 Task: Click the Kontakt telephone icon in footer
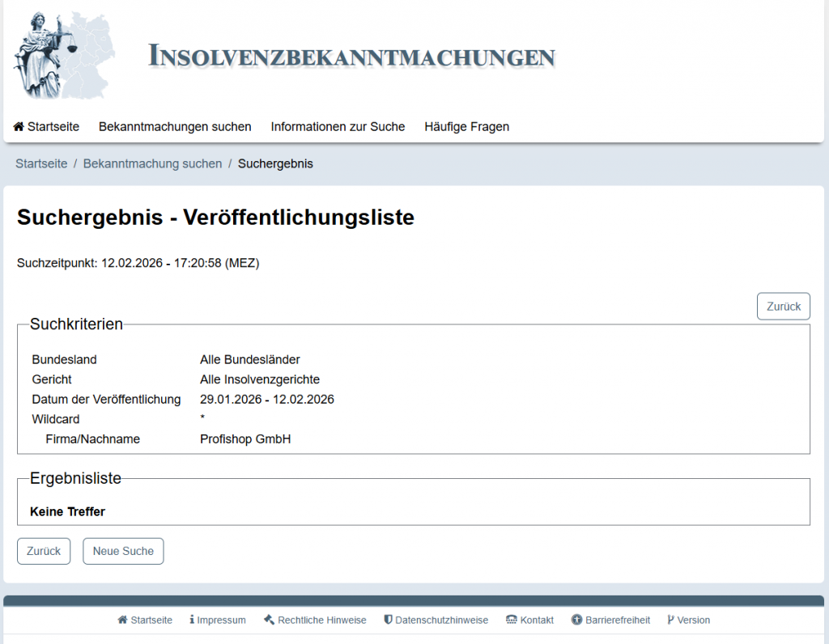tap(512, 620)
